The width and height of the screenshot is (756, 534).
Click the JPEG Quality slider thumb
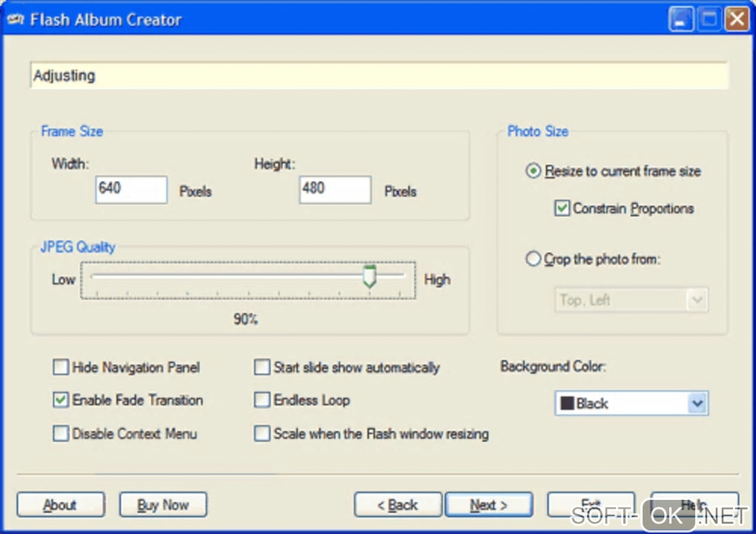click(370, 277)
